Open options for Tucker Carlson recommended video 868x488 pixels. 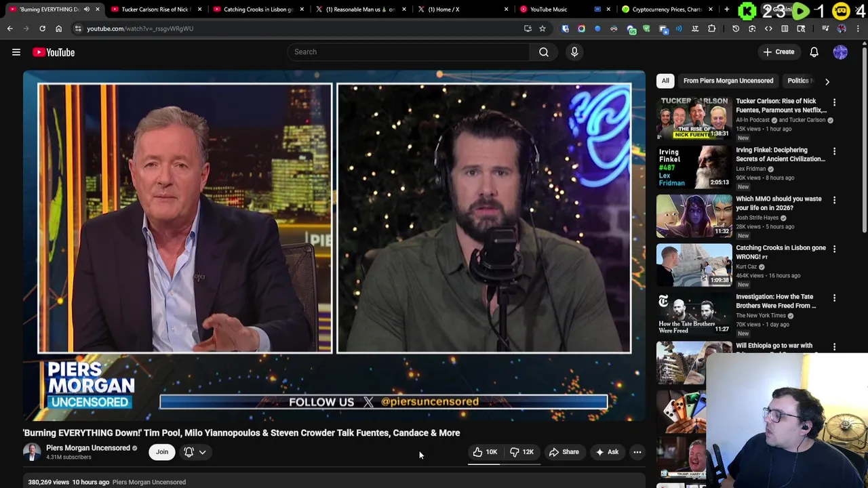point(834,102)
